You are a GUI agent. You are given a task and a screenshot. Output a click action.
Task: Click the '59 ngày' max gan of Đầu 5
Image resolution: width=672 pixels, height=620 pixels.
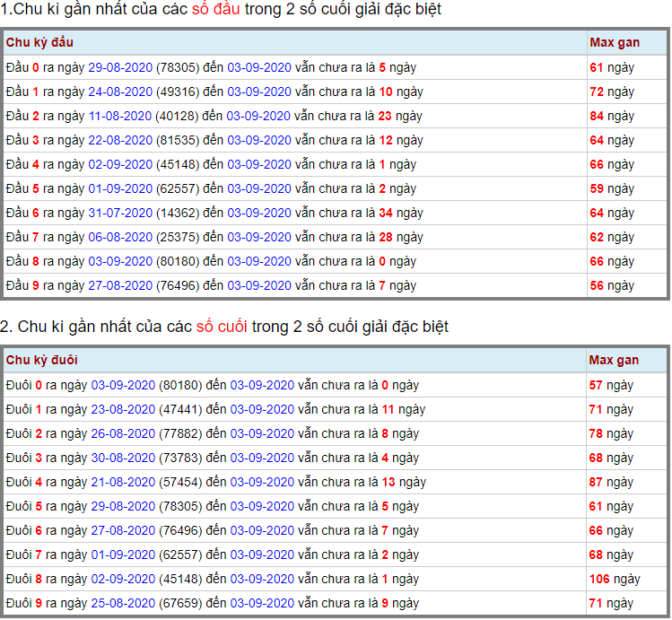[x=612, y=188]
